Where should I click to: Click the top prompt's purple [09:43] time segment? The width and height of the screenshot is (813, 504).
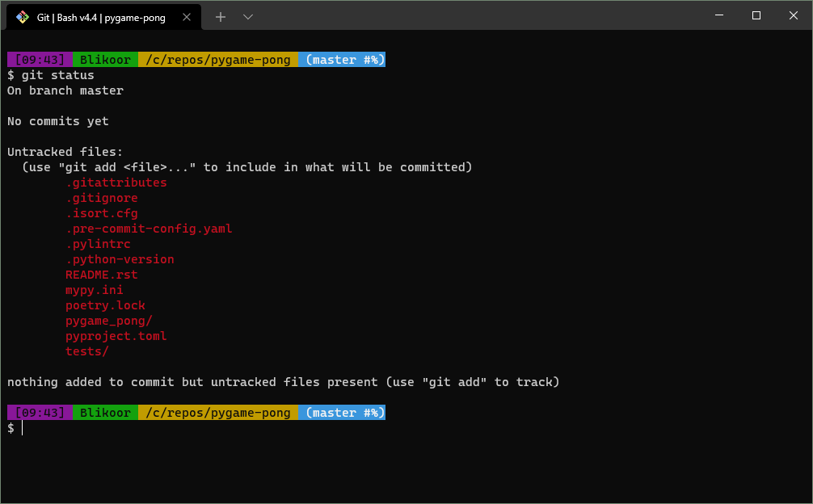click(40, 60)
